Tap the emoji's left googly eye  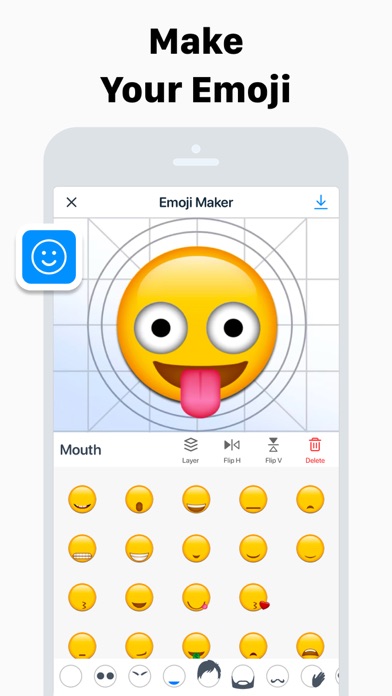coord(161,328)
